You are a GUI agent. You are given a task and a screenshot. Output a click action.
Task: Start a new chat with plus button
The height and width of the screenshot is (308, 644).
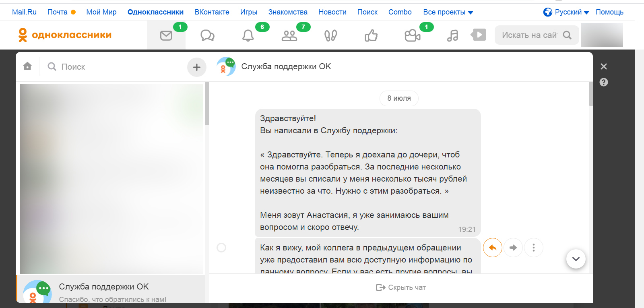[x=197, y=67]
